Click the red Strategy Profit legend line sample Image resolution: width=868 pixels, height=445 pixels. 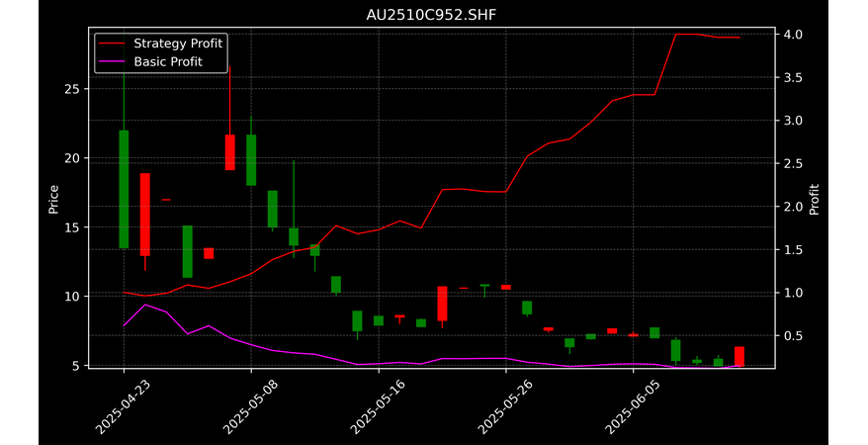[x=113, y=44]
